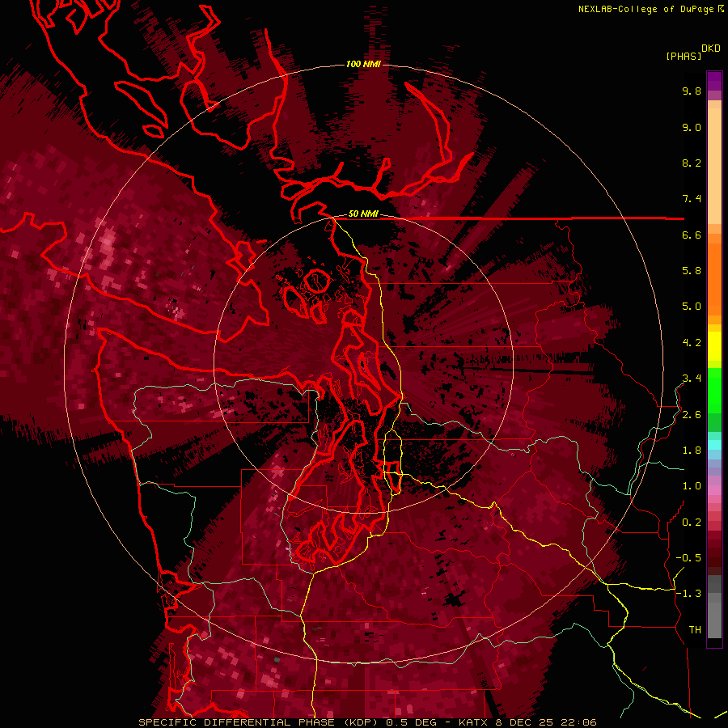The width and height of the screenshot is (728, 728).
Task: Click the 2.6 legend value
Action: (692, 415)
